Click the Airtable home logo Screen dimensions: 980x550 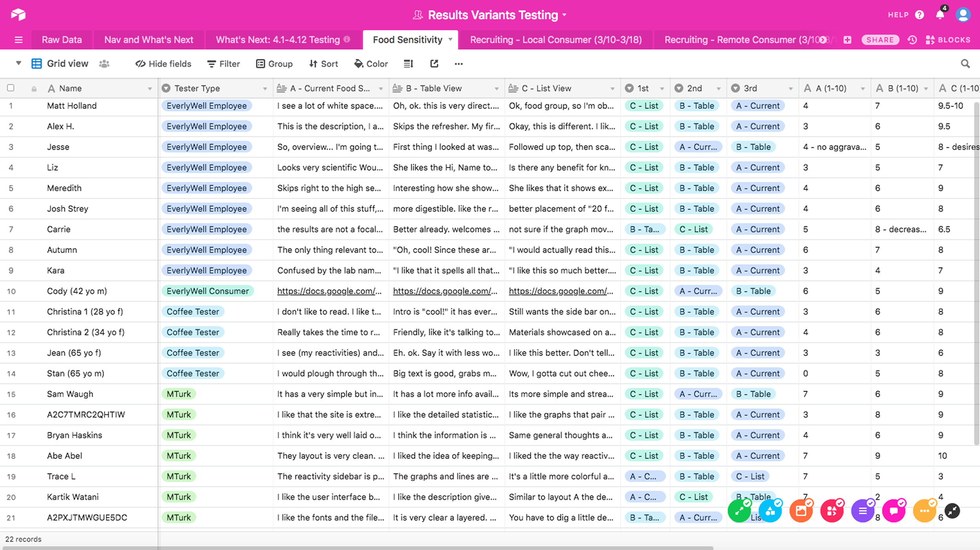18,15
